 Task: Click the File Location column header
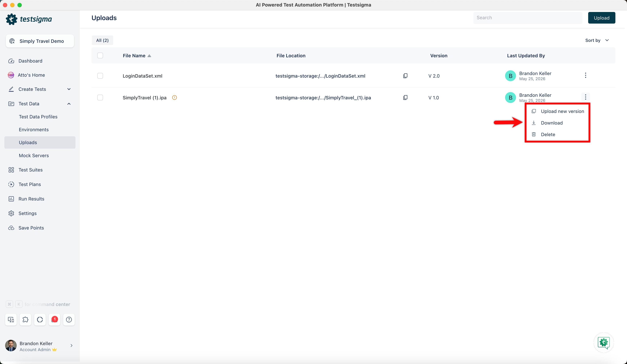click(291, 56)
